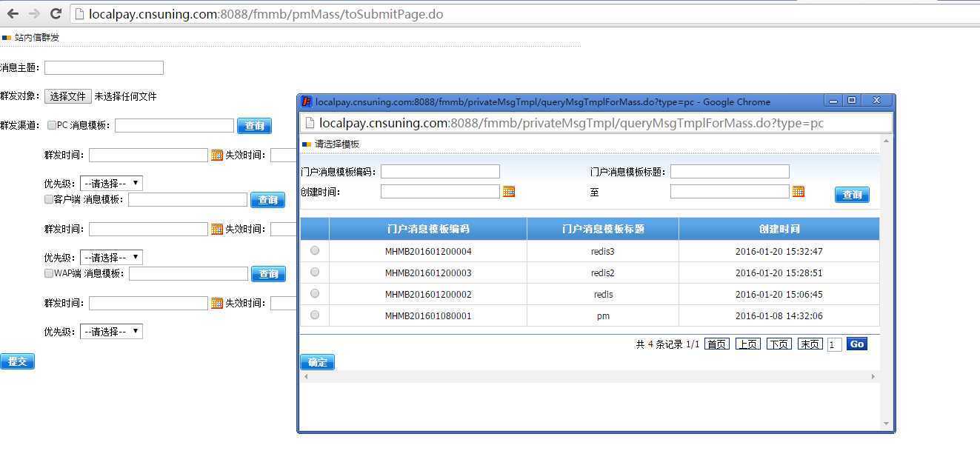Click main browser address bar URL
Screen dimensions: 980x468
point(266,14)
